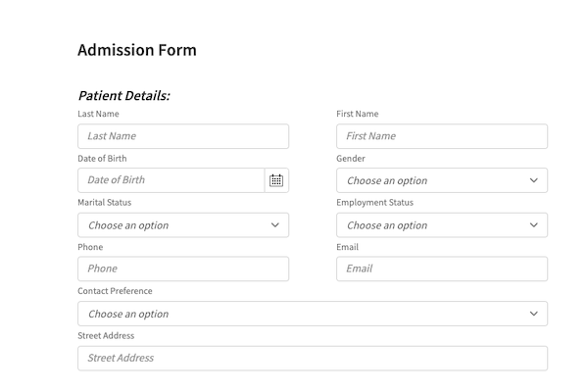Focus the Last Name text field
This screenshot has width=588, height=392.
click(183, 136)
